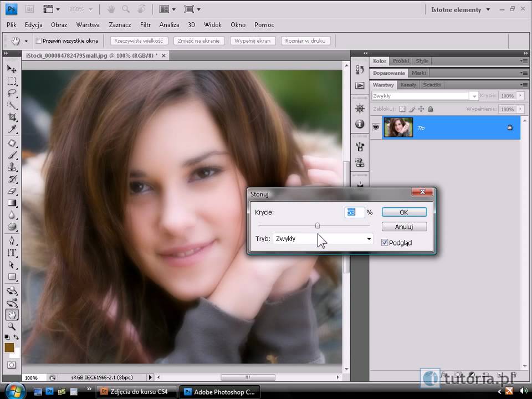
Task: Select the History Brush tool
Action: point(12,179)
